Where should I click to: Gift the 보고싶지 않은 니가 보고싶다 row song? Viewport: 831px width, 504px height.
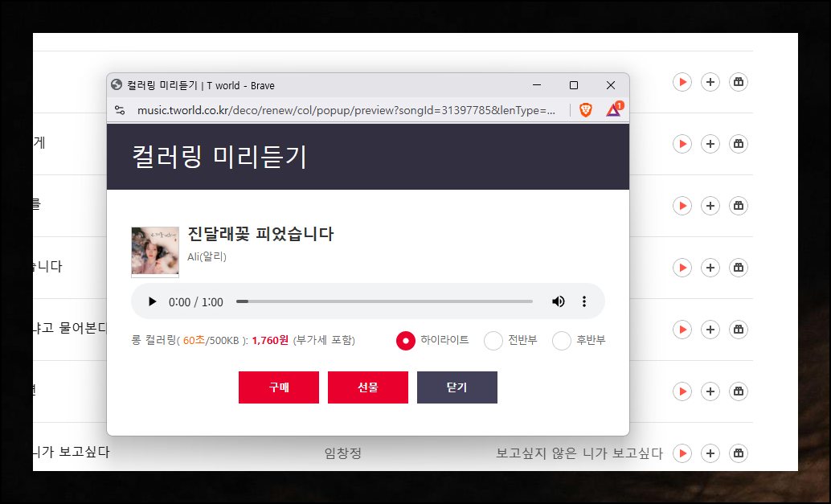tap(739, 453)
